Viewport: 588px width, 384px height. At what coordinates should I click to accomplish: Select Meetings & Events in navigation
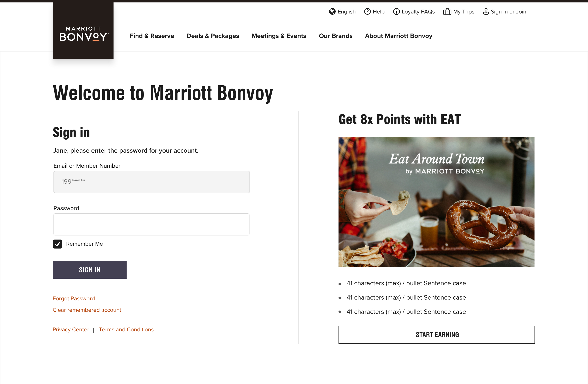pyautogui.click(x=279, y=36)
